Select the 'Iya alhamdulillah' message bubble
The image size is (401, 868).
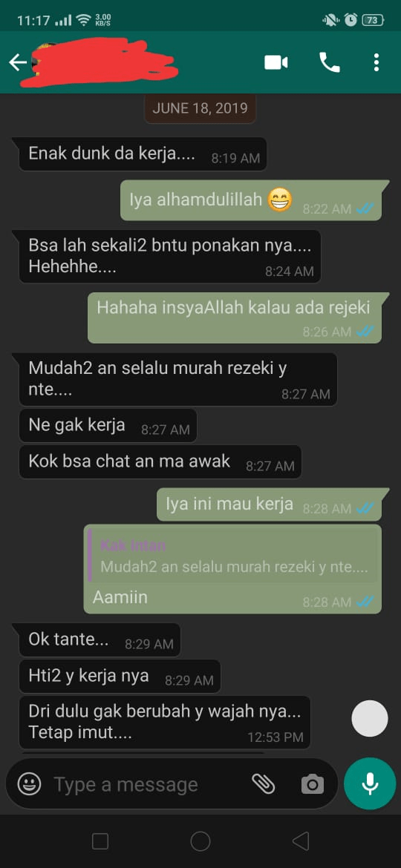click(x=252, y=200)
